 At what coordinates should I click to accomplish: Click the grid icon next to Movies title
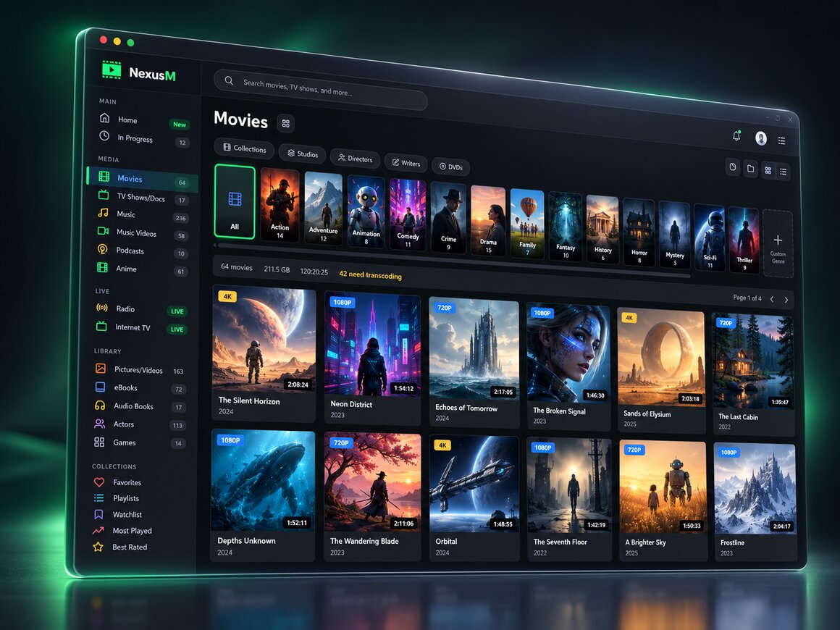click(285, 124)
